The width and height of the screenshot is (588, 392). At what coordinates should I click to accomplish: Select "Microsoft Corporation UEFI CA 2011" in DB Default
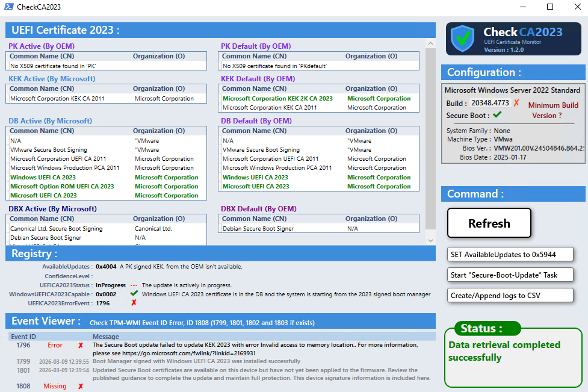318,159
